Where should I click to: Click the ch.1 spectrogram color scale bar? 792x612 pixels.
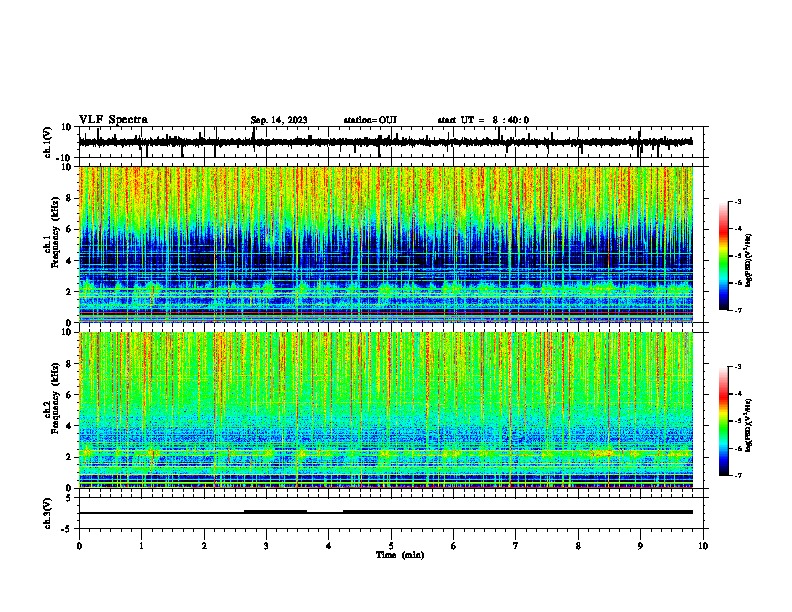(724, 256)
